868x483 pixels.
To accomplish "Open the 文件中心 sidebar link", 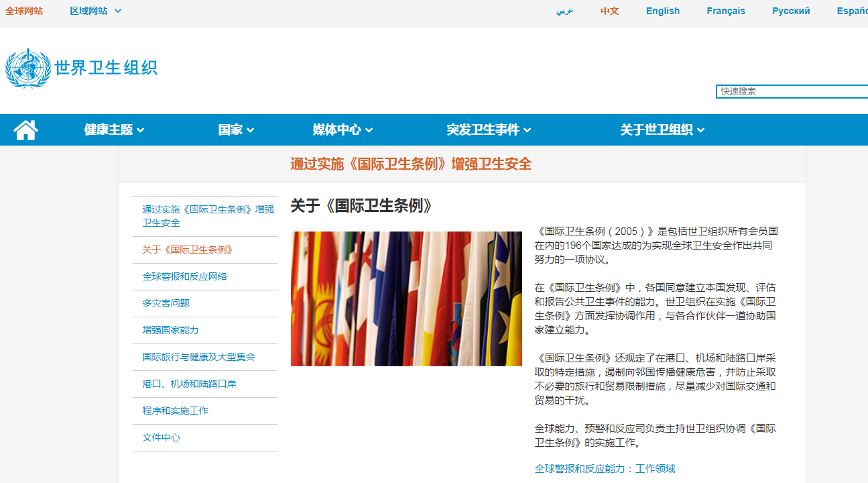I will [x=161, y=437].
